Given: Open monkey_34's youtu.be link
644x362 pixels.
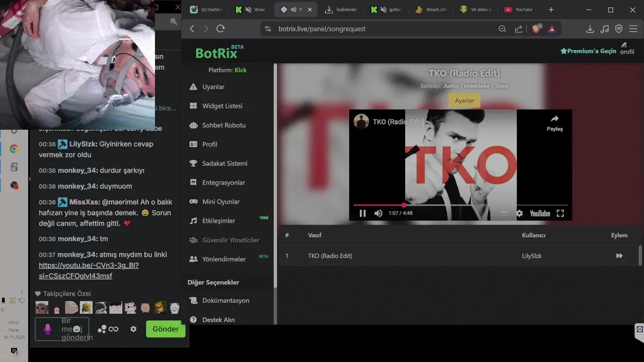Looking at the screenshot, I should point(89,270).
